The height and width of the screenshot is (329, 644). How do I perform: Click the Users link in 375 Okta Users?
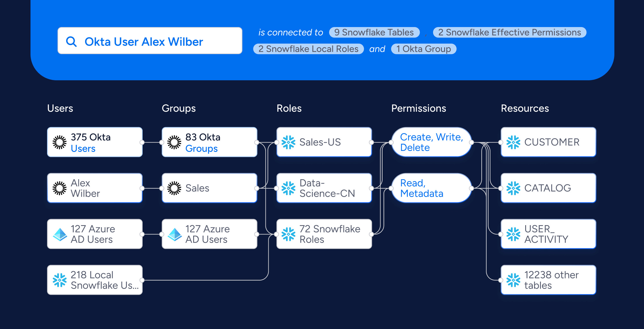pos(83,148)
